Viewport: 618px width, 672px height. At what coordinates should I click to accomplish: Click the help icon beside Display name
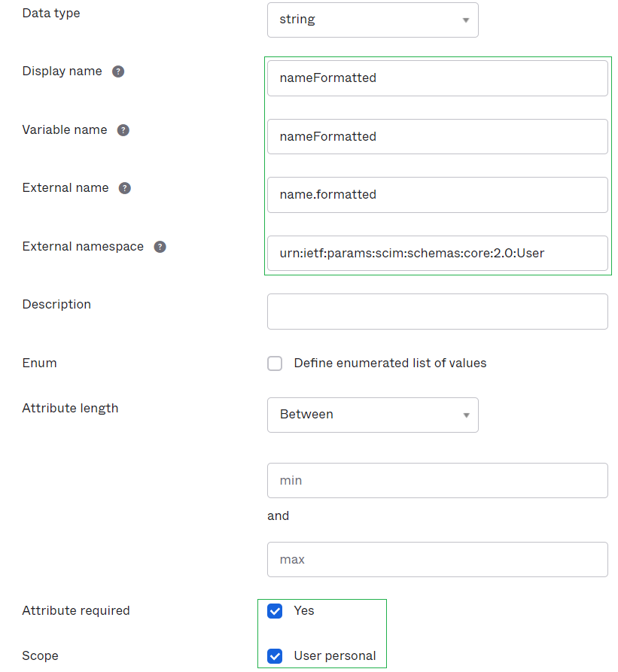[118, 71]
